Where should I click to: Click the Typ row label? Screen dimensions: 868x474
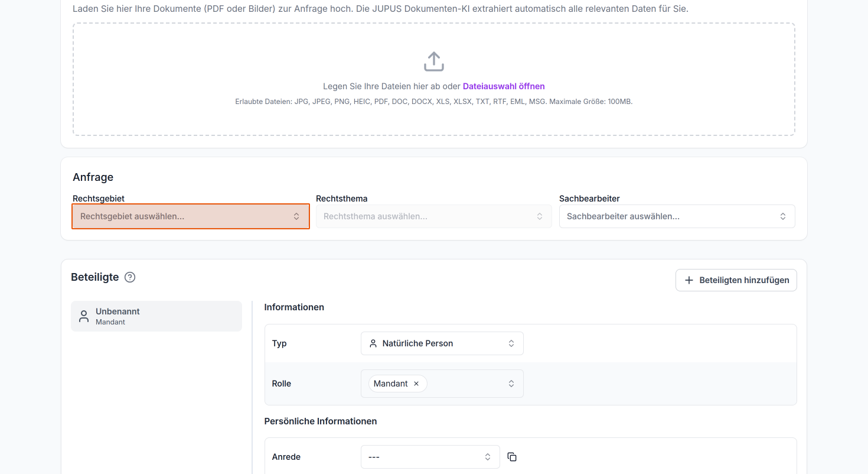click(279, 343)
